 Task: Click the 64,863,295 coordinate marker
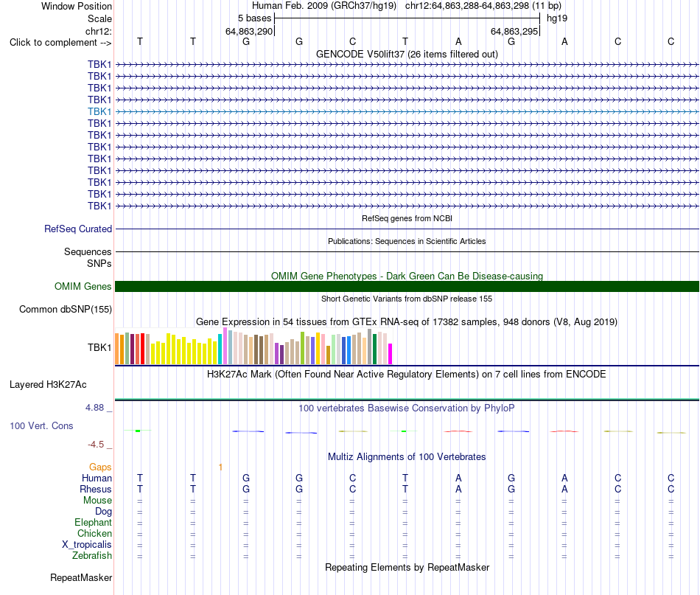click(514, 31)
